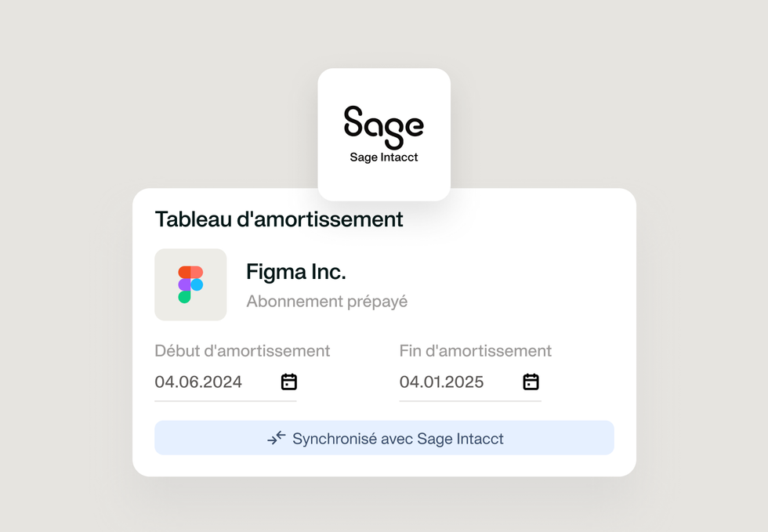
Task: Click the Abonnement prépayé label
Action: [x=326, y=301]
